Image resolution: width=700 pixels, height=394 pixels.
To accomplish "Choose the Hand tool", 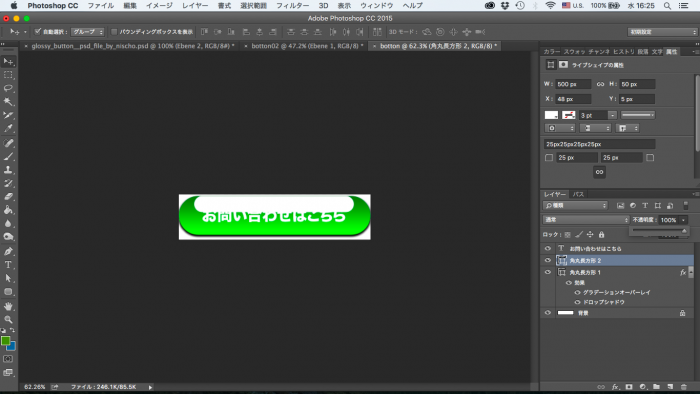I will point(8,306).
